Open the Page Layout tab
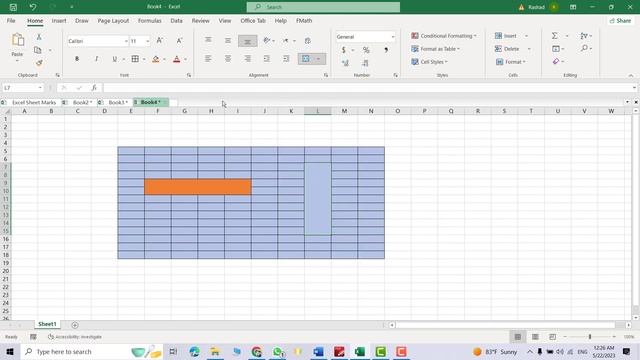The height and width of the screenshot is (360, 640). 113,21
